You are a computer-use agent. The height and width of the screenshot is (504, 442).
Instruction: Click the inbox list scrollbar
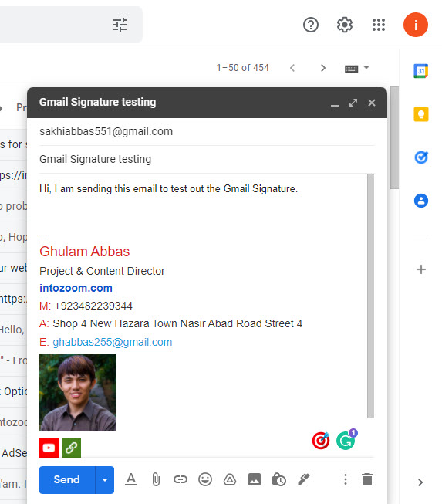tap(394, 137)
